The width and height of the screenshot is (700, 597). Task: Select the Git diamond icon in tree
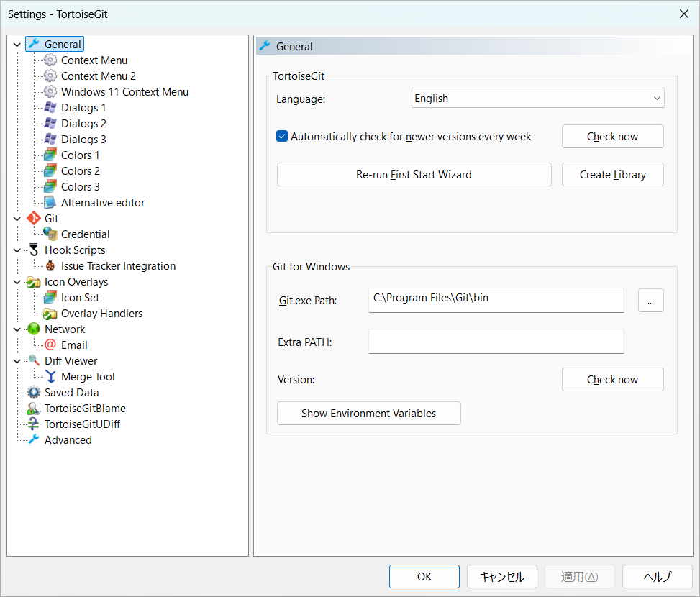click(34, 218)
